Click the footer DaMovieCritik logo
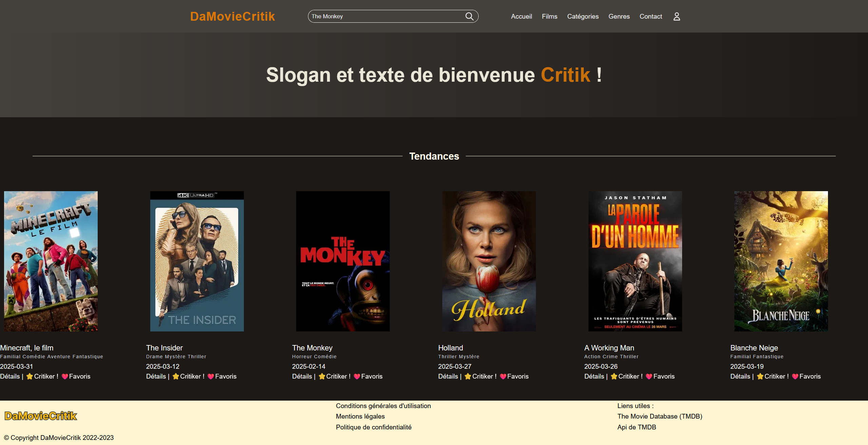868x445 pixels. [41, 416]
